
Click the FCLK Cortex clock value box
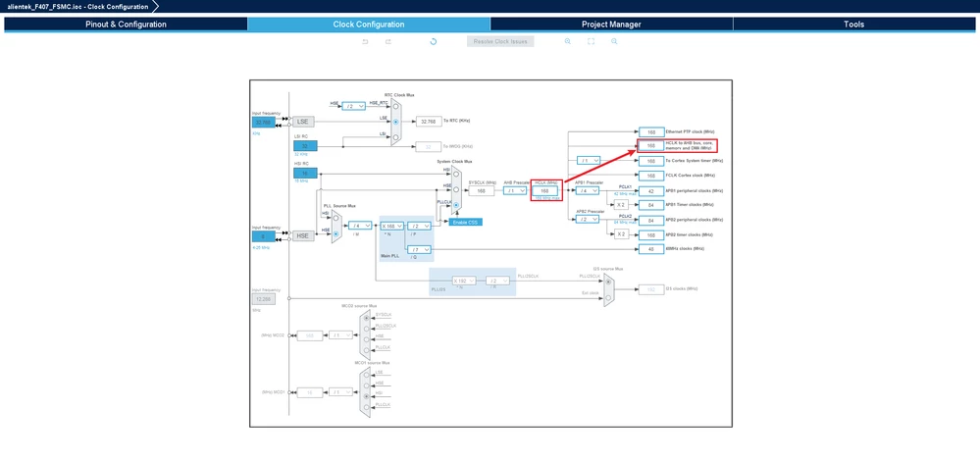point(651,176)
